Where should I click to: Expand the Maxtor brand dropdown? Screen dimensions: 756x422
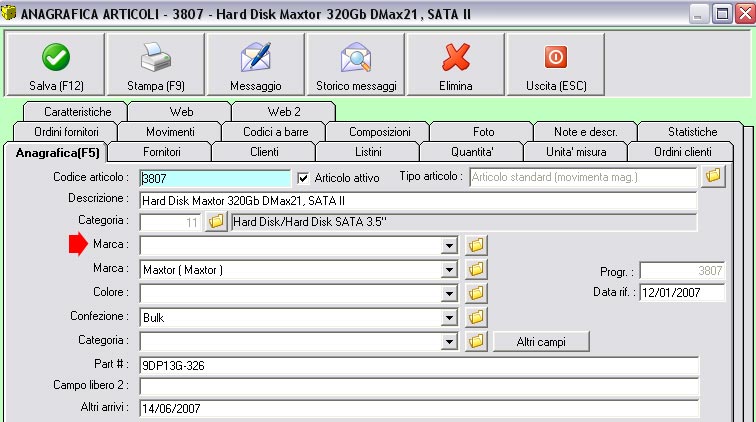450,269
